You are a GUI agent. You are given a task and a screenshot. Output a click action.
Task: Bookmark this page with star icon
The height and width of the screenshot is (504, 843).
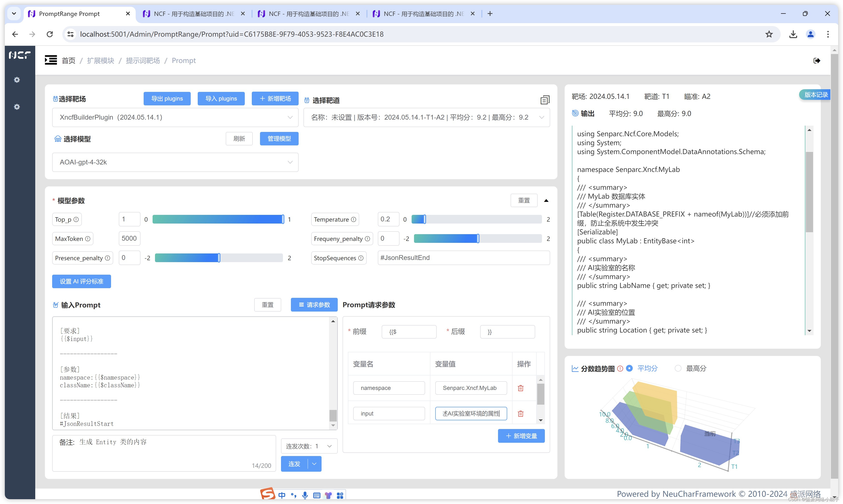click(769, 34)
